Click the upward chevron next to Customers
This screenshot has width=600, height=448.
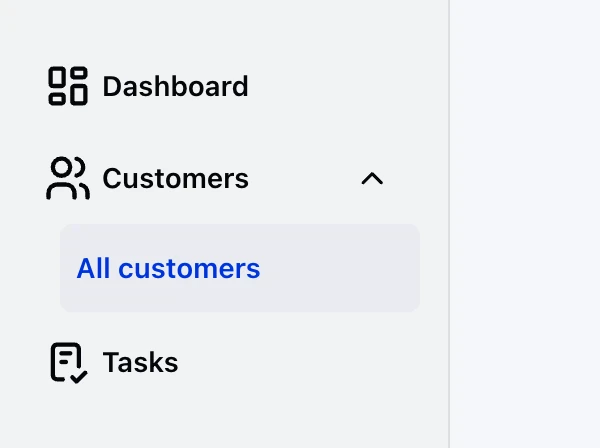pyautogui.click(x=372, y=179)
